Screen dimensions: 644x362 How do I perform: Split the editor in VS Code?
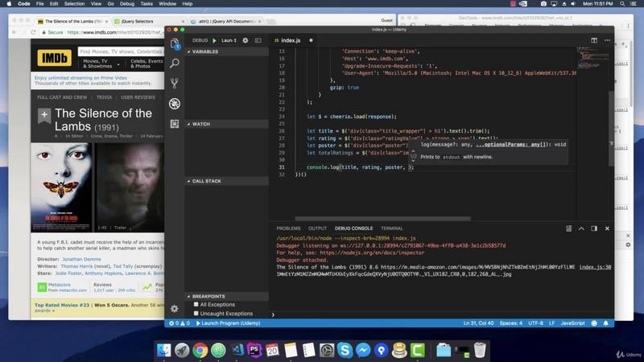tap(594, 40)
